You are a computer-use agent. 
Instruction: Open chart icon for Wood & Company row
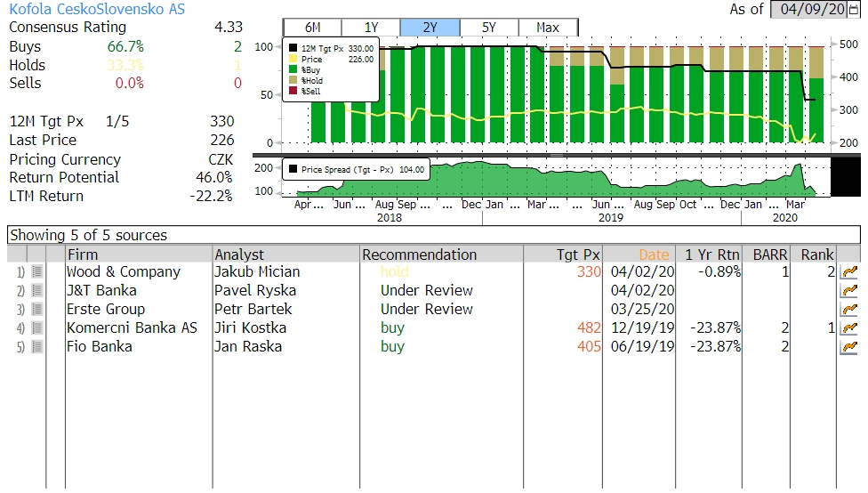pyautogui.click(x=848, y=272)
